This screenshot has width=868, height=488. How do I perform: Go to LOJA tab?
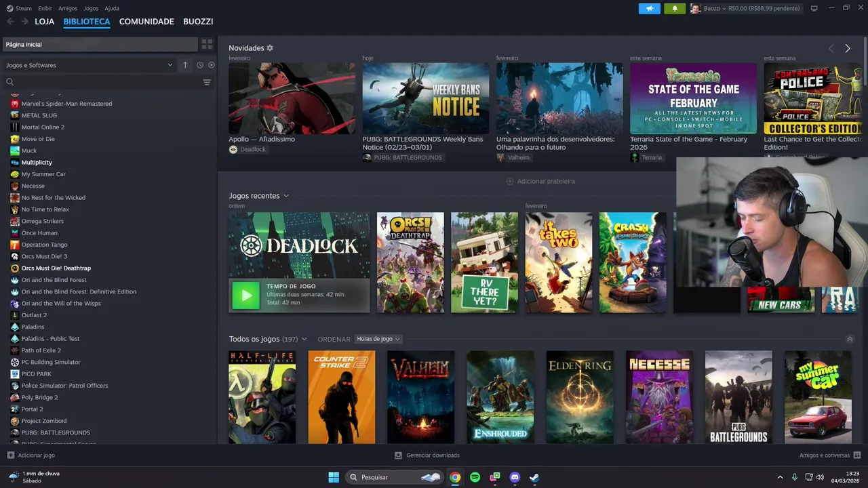tap(45, 22)
